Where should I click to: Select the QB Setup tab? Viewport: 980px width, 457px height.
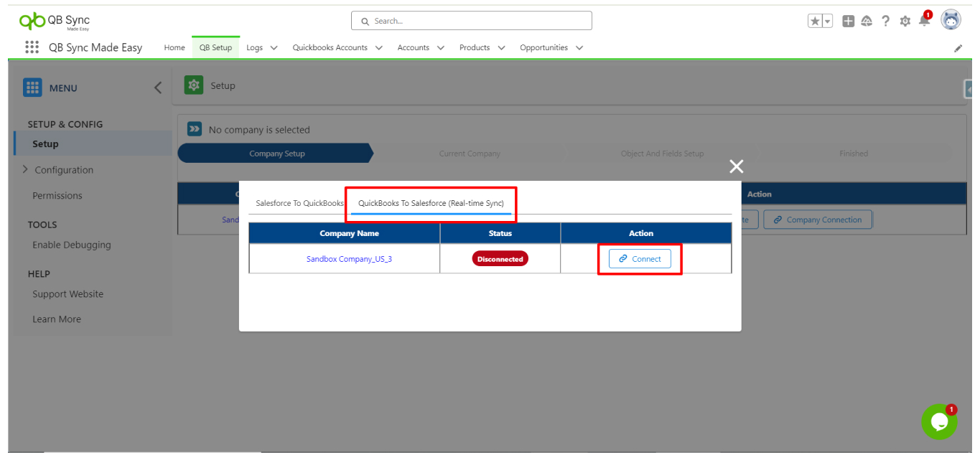point(215,47)
